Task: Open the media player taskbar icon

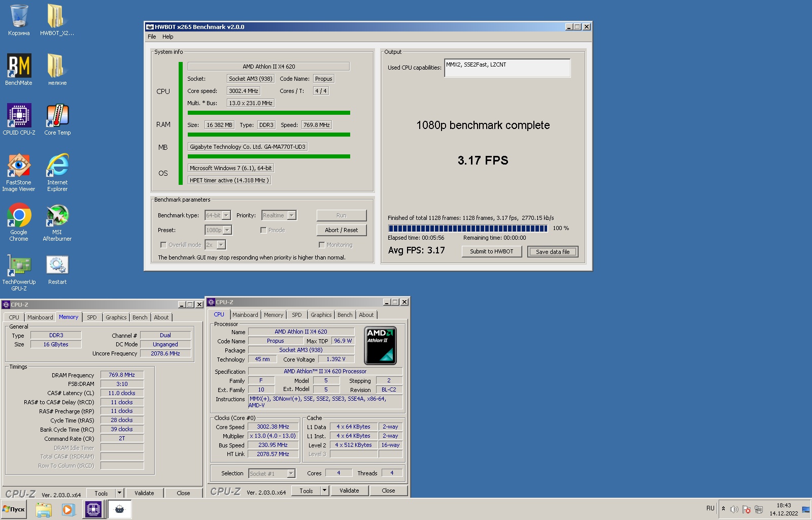Action: click(x=68, y=509)
